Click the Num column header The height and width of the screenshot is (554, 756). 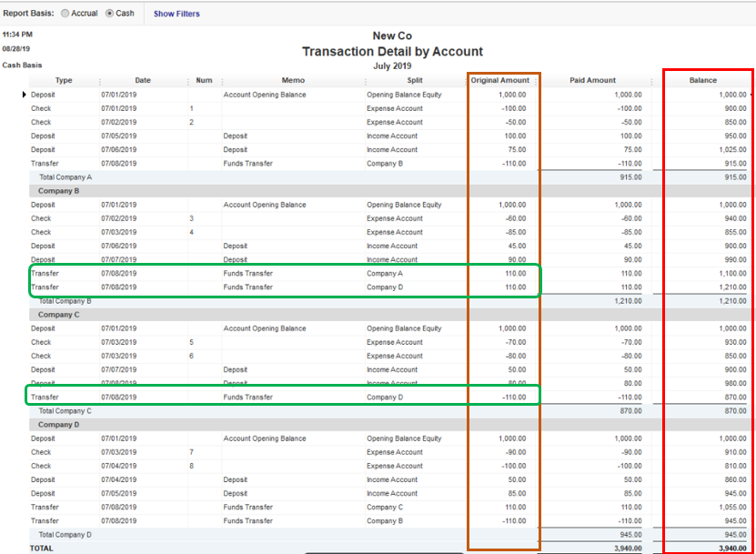pyautogui.click(x=204, y=81)
